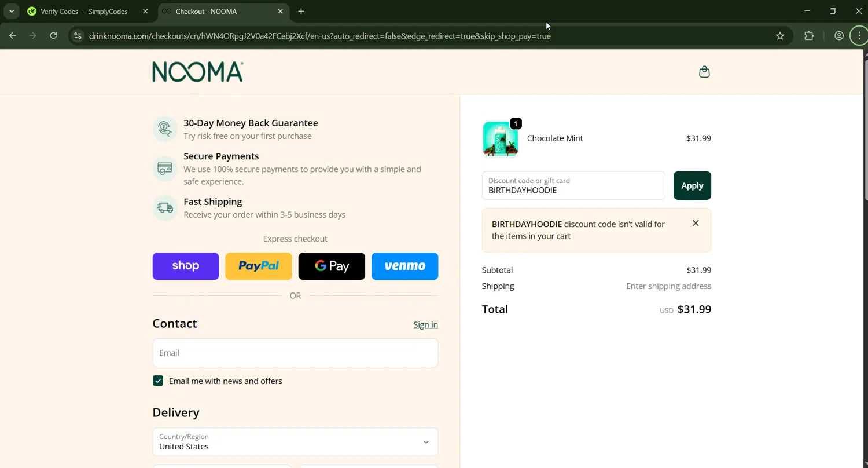This screenshot has height=468, width=868.
Task: Click the money back guarantee icon
Action: [165, 129]
